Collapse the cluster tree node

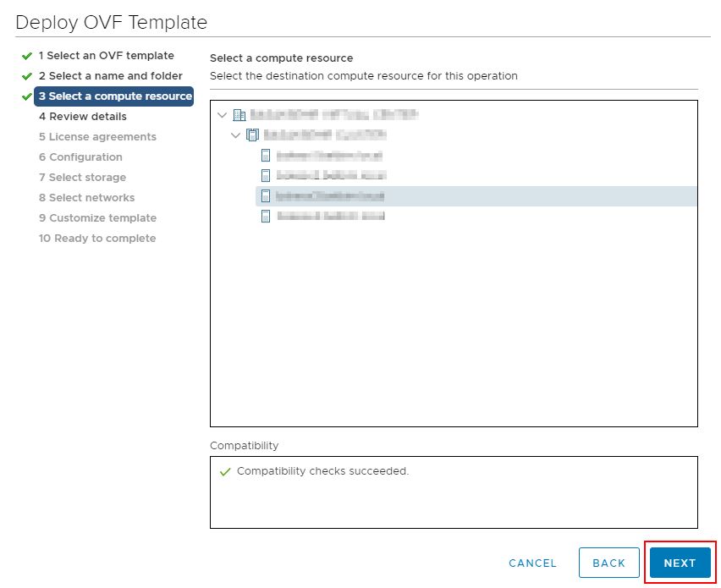236,135
